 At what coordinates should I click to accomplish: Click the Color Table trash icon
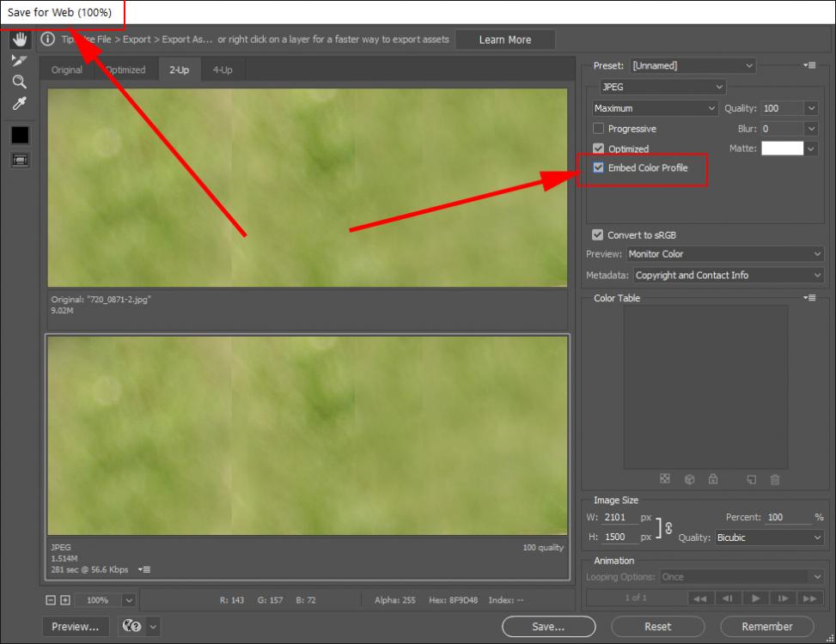[x=774, y=479]
